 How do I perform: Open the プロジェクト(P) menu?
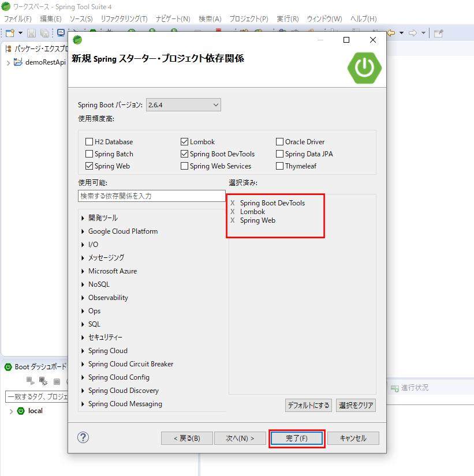point(249,19)
